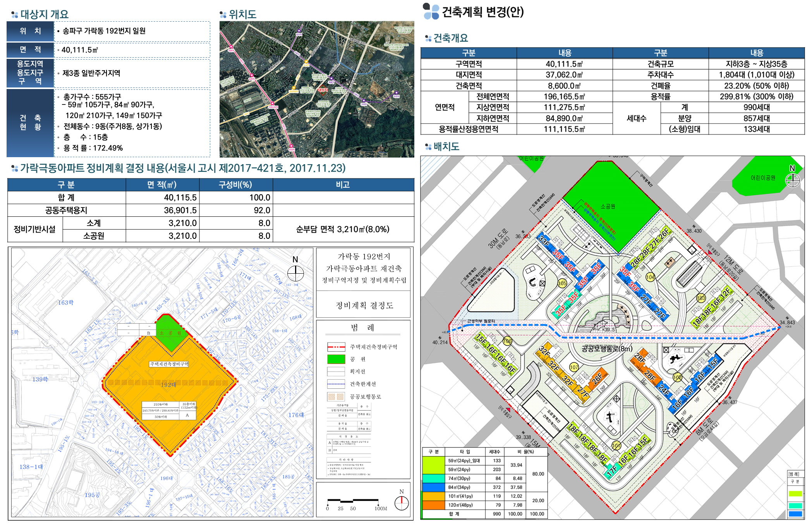Viewport: 812px width, 528px height.
Task: Click the yellow marker numbered 103
Action: [x=701, y=298]
